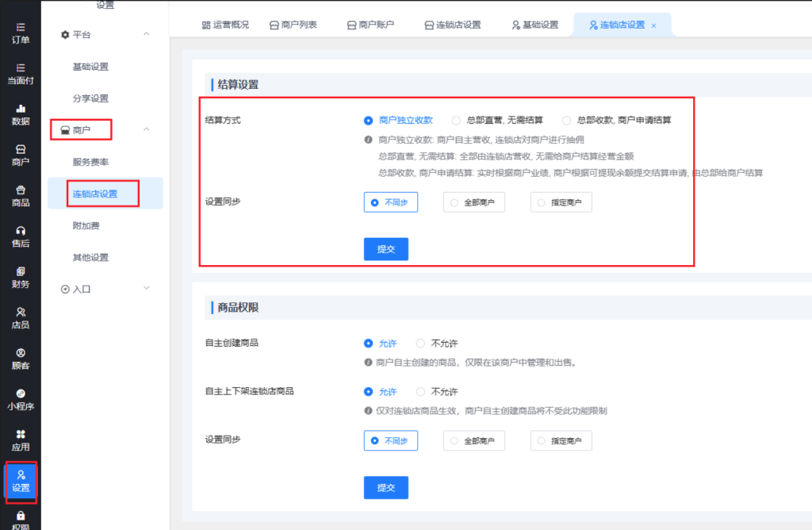Choose 总部收款, 商户申请结算 radio option
Viewport: 812px width, 530px height.
[x=567, y=121]
